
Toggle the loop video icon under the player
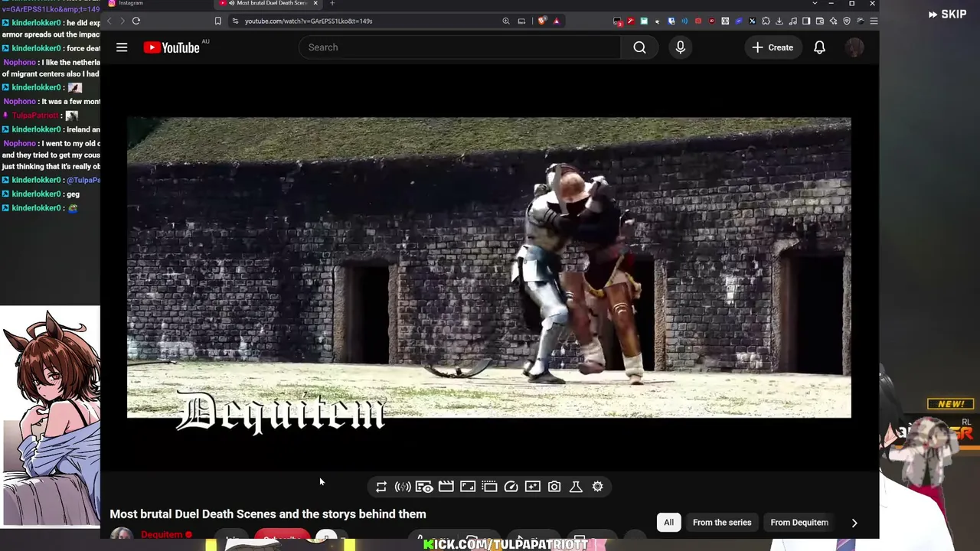pyautogui.click(x=381, y=487)
